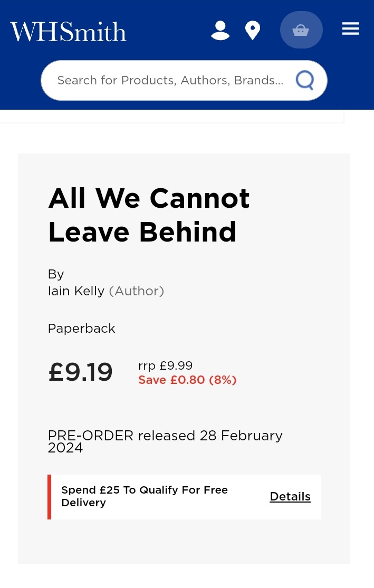
Task: Open the account profile icon
Action: click(x=220, y=30)
